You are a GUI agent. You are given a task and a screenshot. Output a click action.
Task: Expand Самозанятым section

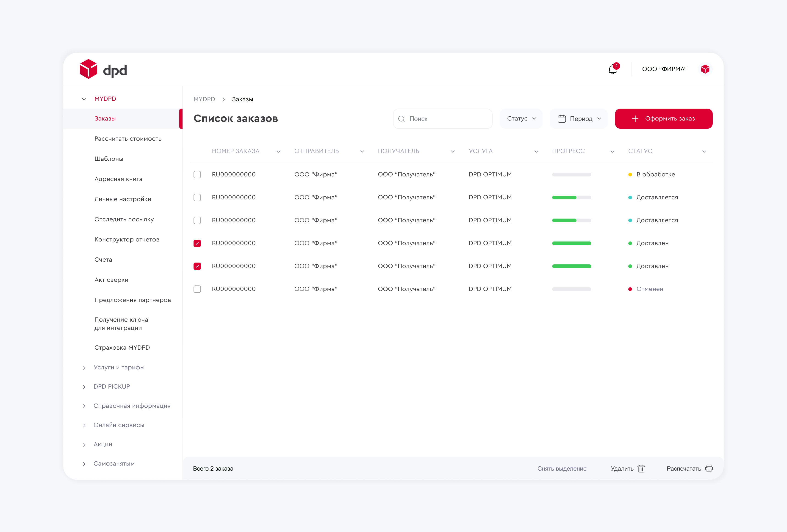tap(84, 464)
